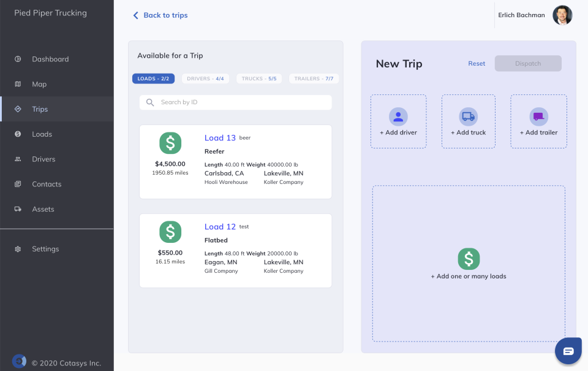Click the Reset link for the New Trip

click(477, 63)
